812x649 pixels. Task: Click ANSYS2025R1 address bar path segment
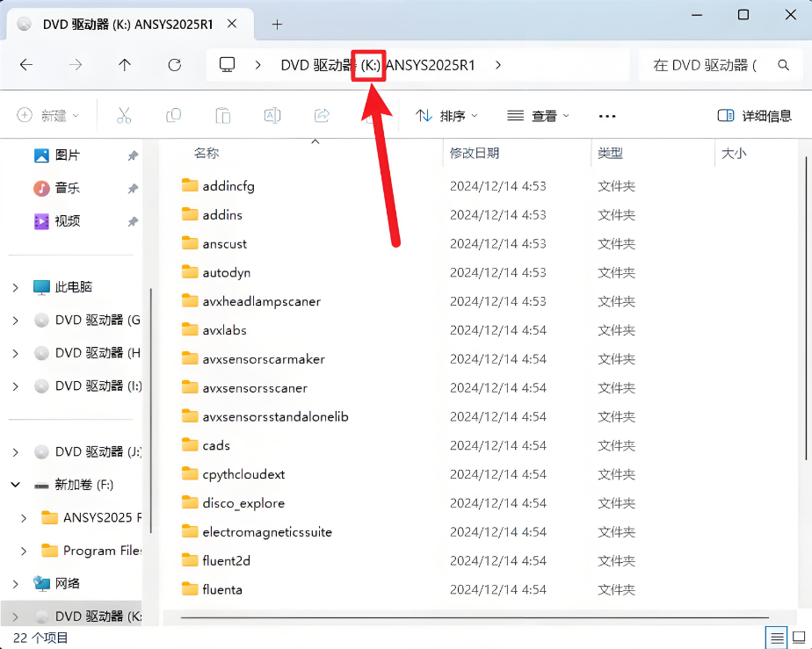pyautogui.click(x=431, y=65)
